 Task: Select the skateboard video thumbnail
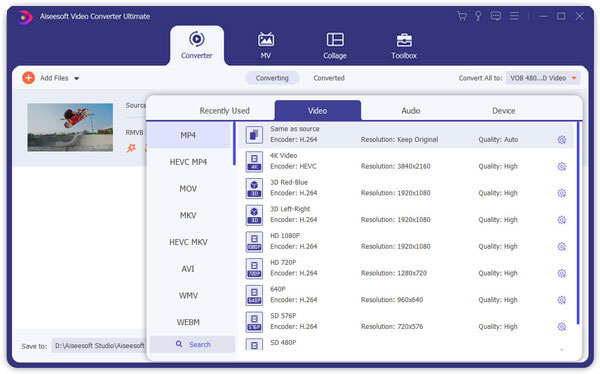tap(70, 127)
